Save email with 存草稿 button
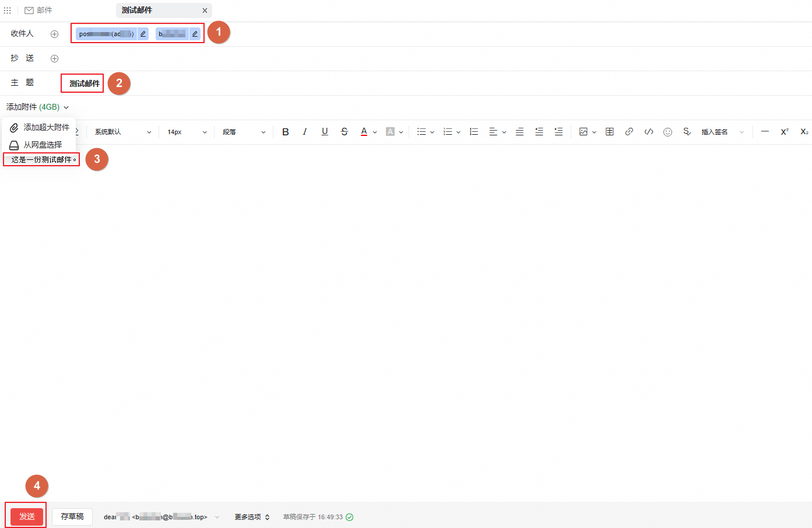Screen dimensions: 812x528 point(72,516)
